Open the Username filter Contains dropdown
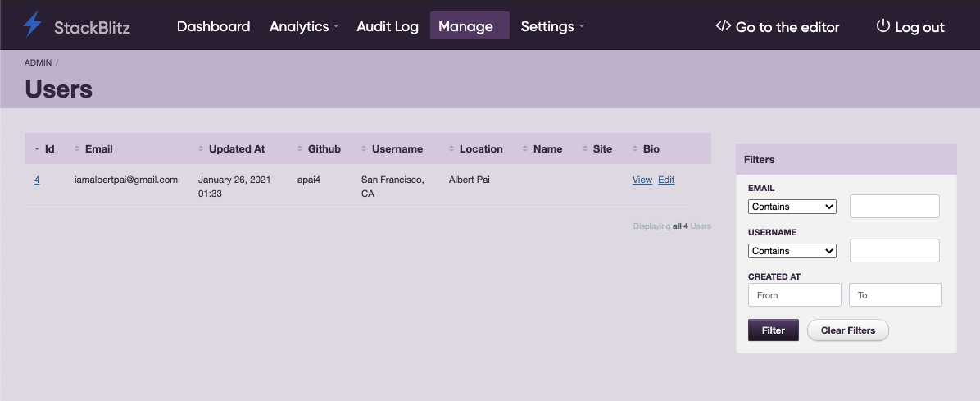Image resolution: width=980 pixels, height=401 pixels. (x=792, y=251)
